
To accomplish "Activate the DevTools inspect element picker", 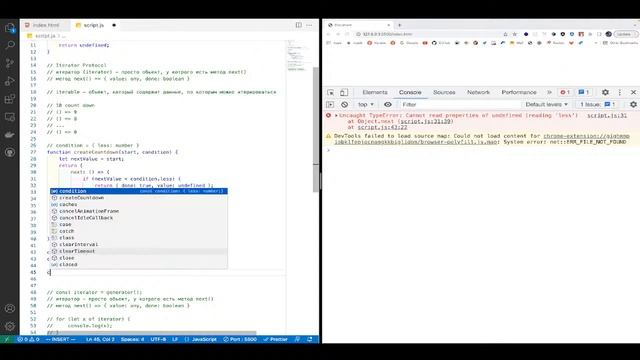I will point(331,93).
